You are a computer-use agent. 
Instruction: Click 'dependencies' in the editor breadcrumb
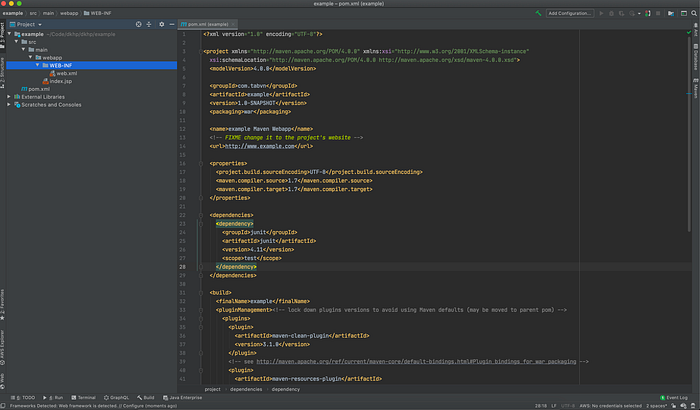click(x=245, y=388)
